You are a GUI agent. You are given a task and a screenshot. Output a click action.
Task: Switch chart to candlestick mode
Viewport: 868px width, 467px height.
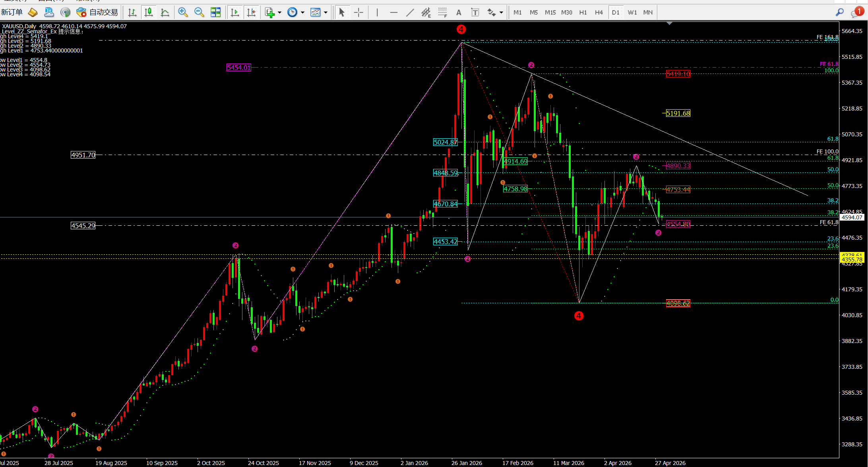tap(149, 12)
